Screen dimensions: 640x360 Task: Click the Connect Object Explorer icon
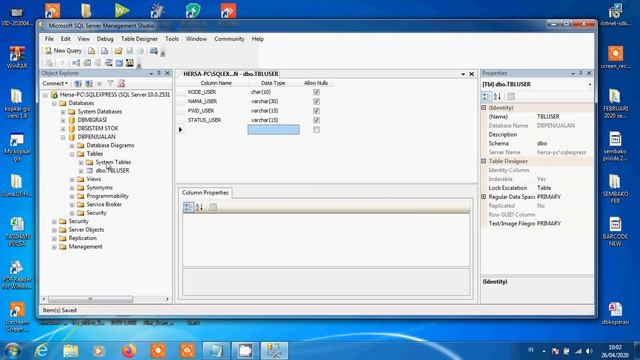click(x=78, y=83)
